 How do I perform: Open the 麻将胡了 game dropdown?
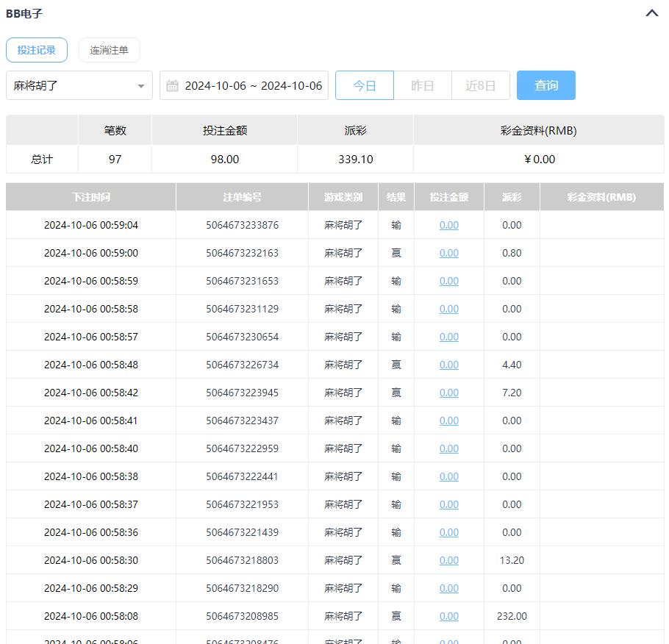click(x=79, y=85)
